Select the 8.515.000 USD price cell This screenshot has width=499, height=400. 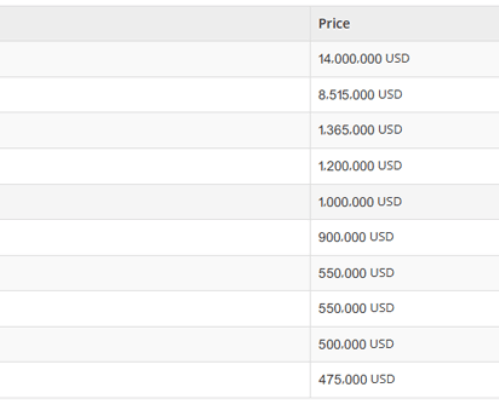point(405,95)
